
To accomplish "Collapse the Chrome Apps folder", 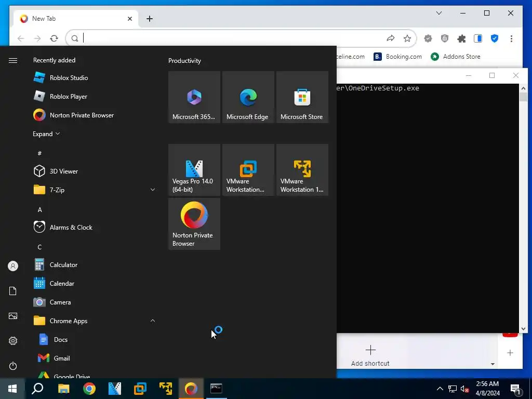I will 153,321.
